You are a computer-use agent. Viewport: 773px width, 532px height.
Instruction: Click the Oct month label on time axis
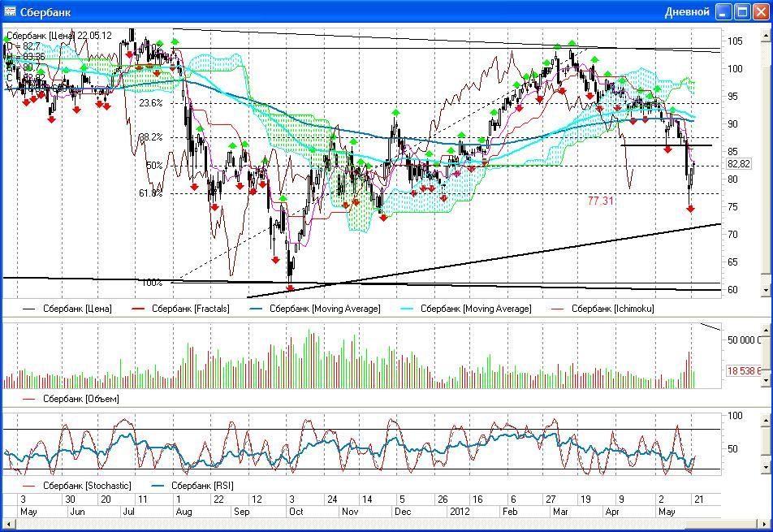pyautogui.click(x=296, y=512)
